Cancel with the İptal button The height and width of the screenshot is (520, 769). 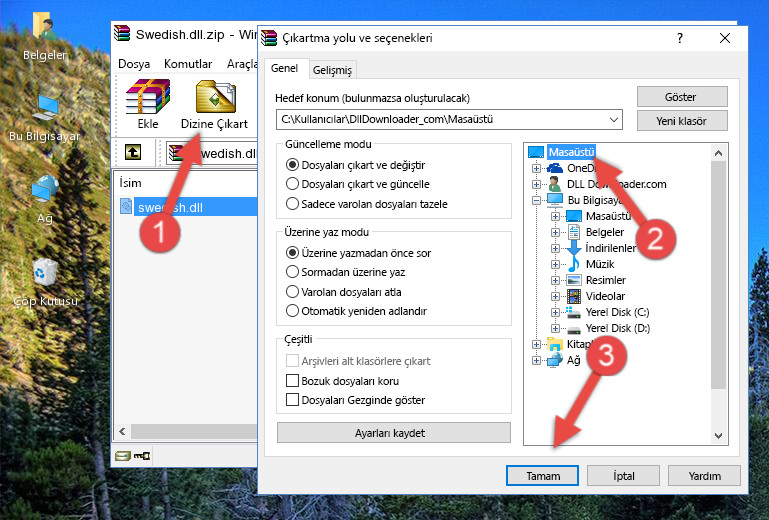[623, 475]
